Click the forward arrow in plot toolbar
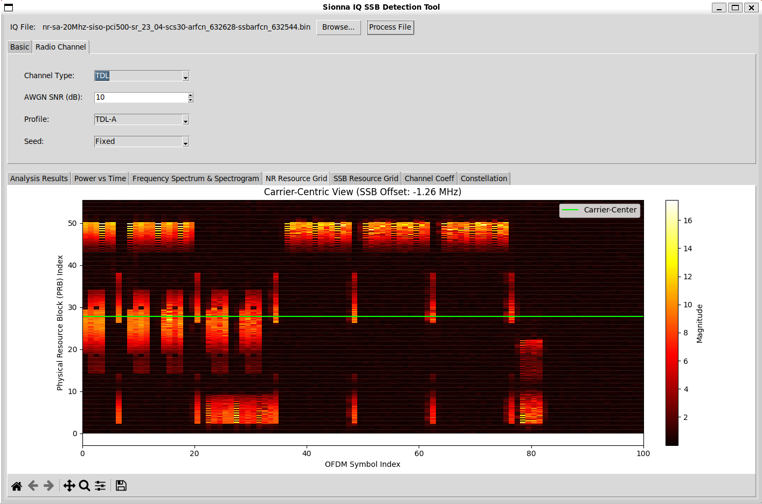Image resolution: width=762 pixels, height=504 pixels. [x=48, y=486]
